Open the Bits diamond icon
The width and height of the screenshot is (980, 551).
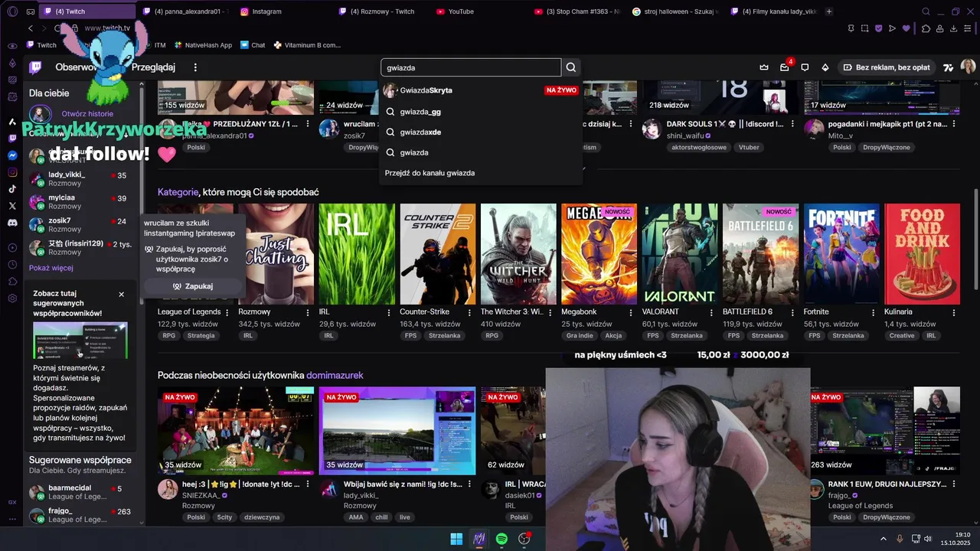click(825, 67)
